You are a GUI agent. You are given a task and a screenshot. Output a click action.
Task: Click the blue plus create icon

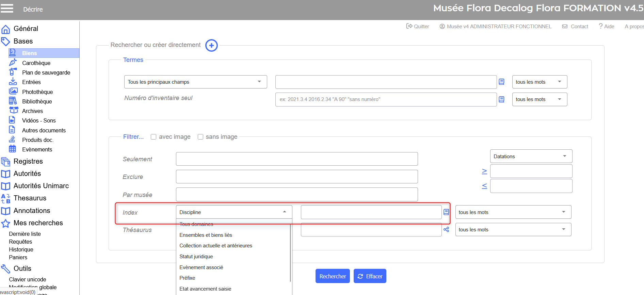[211, 45]
